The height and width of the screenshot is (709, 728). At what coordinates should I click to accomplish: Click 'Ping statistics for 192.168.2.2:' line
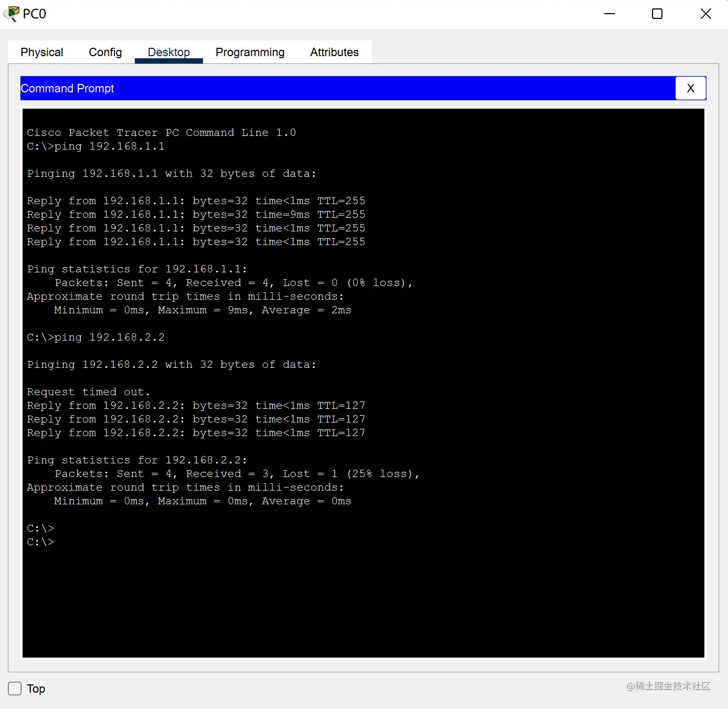137,460
